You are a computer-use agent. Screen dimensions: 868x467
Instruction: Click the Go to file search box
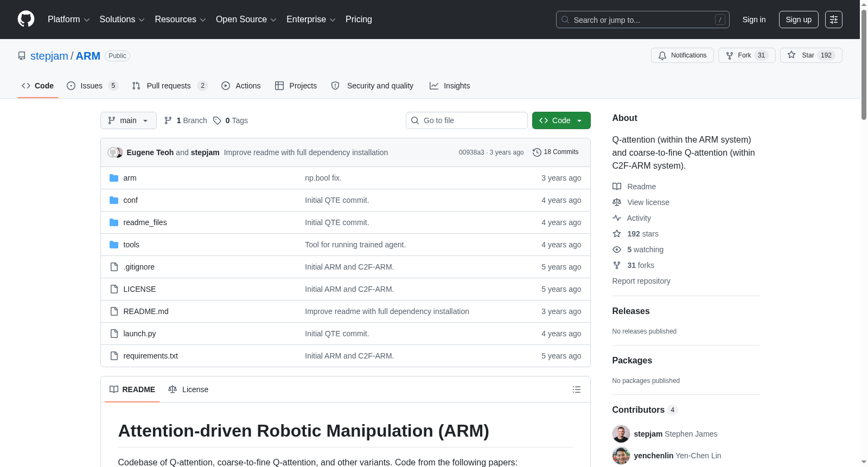point(467,120)
